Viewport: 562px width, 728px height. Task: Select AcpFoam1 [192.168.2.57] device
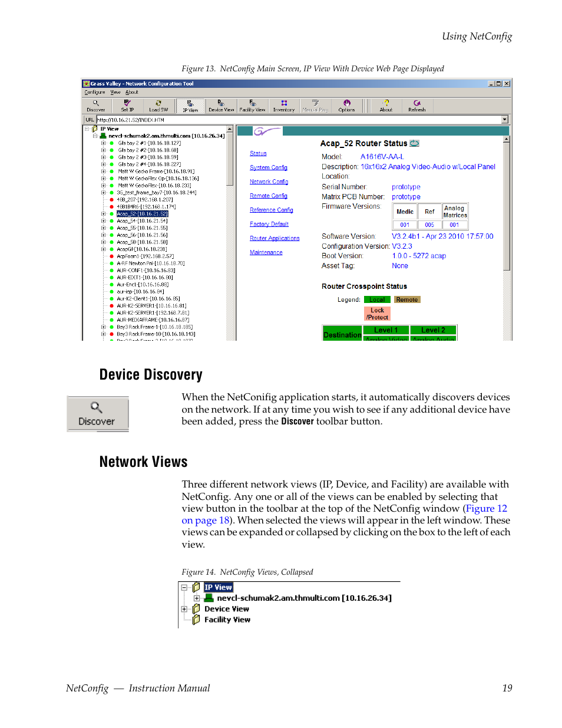click(x=146, y=256)
